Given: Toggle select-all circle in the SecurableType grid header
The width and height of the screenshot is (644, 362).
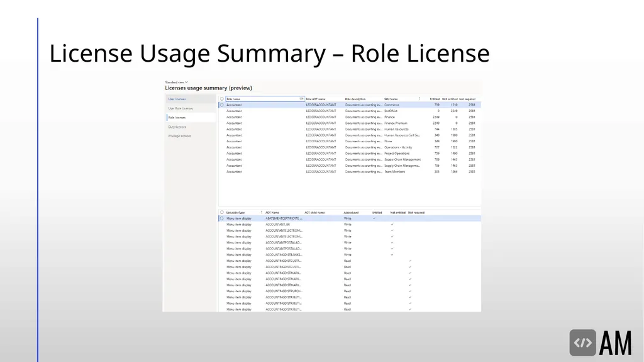Looking at the screenshot, I should pos(222,213).
